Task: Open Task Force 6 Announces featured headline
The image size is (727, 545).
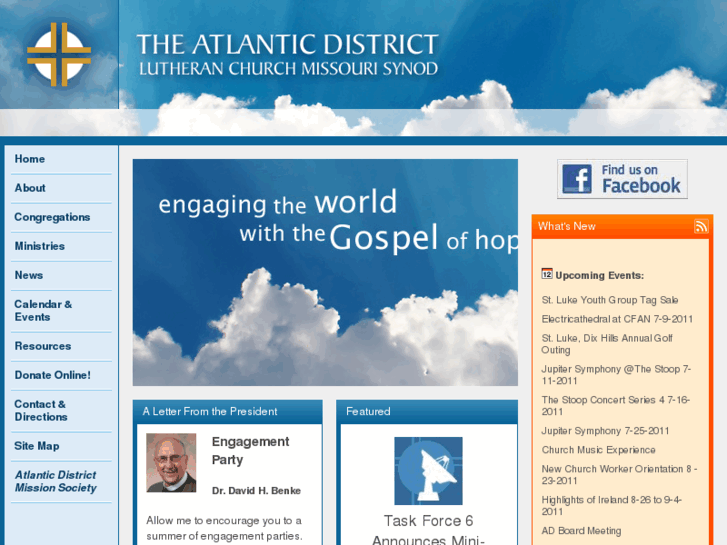Action: coord(428,529)
